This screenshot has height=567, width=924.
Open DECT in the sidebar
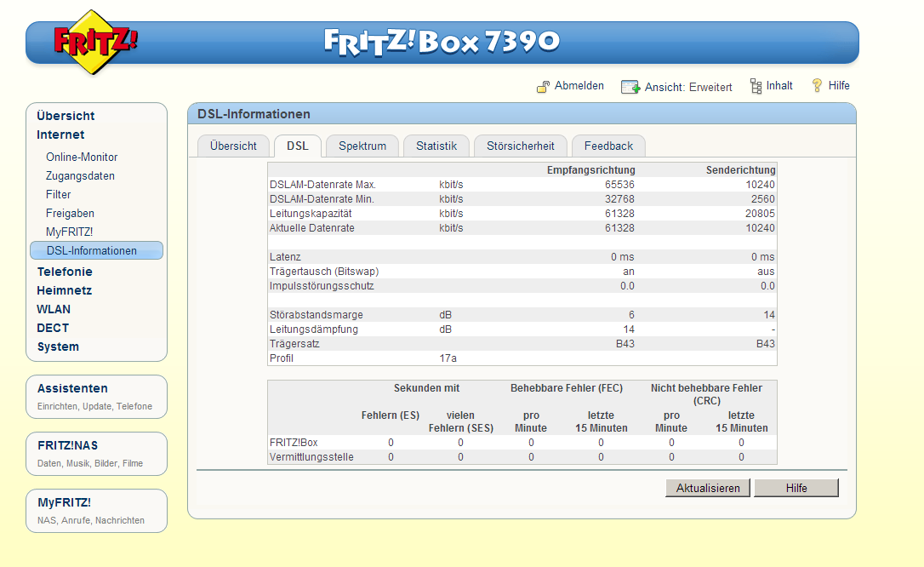pos(53,328)
